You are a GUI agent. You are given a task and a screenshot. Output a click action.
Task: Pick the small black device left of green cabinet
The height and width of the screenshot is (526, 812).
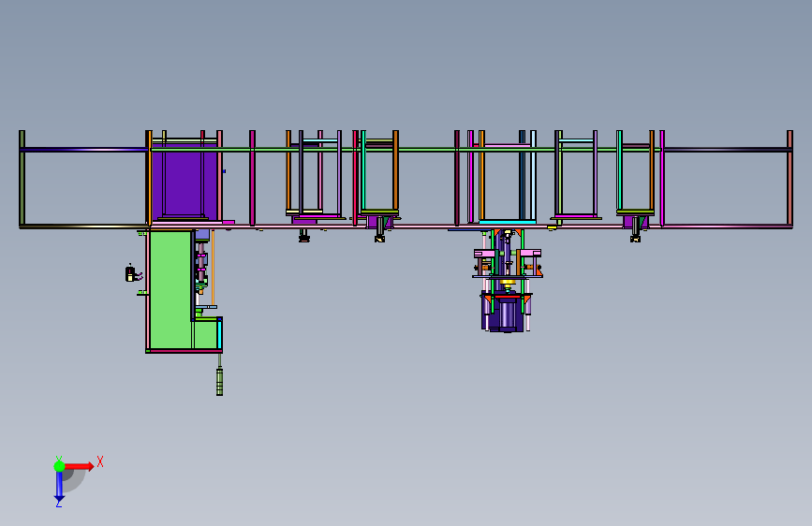coord(130,273)
